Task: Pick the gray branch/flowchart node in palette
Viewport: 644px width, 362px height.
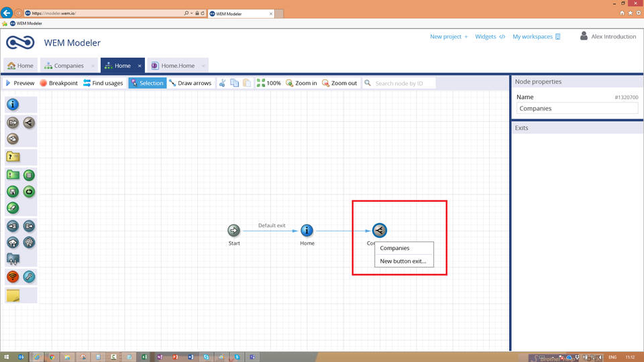Action: tap(29, 123)
